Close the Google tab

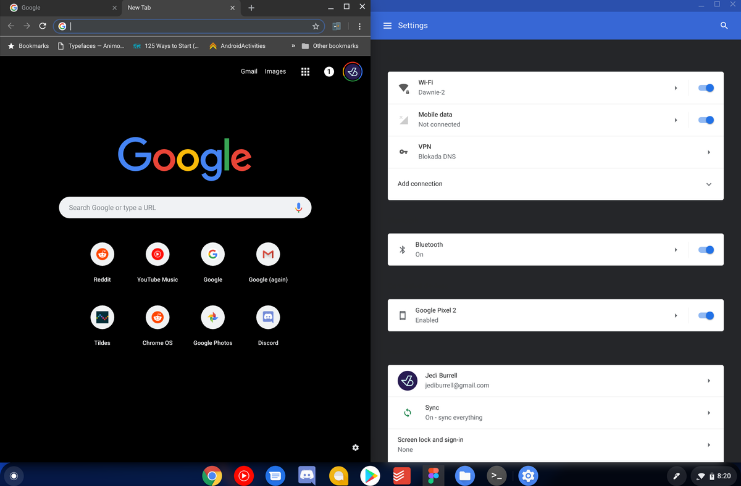tap(114, 8)
